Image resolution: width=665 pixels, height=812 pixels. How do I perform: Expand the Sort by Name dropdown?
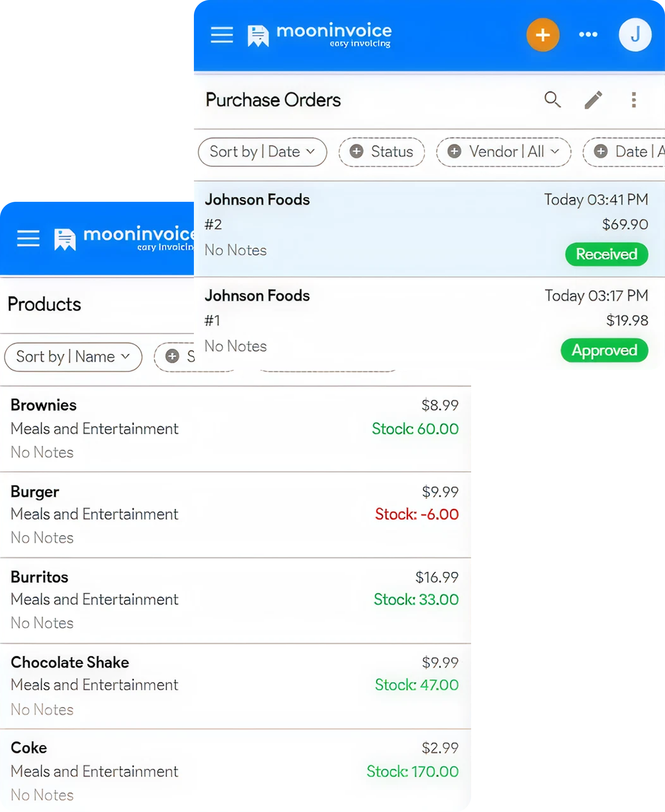click(x=73, y=357)
